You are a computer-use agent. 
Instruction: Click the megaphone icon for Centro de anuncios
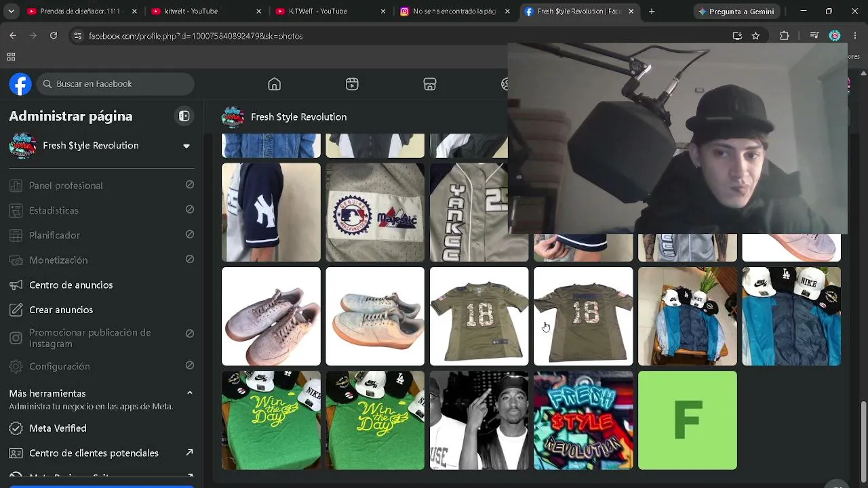pos(16,285)
